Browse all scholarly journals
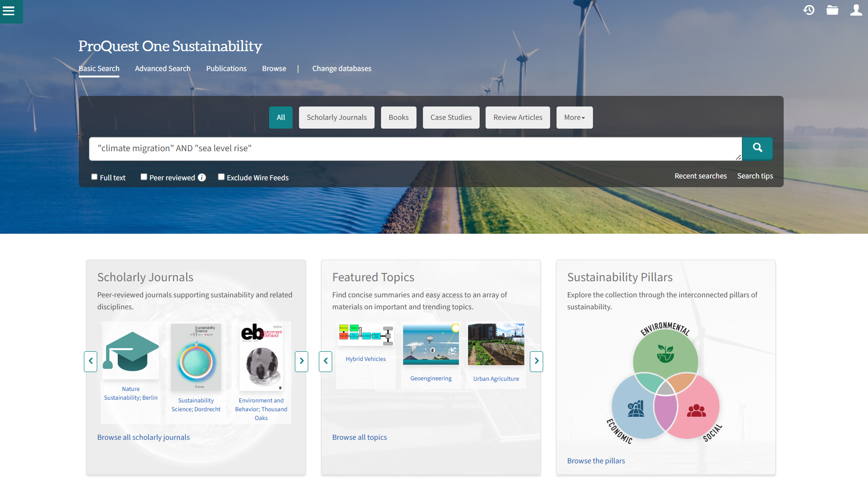The width and height of the screenshot is (868, 479). tap(143, 437)
